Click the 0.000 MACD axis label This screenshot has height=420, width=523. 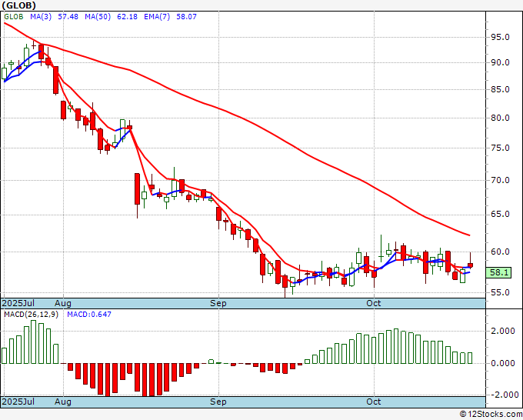point(503,363)
